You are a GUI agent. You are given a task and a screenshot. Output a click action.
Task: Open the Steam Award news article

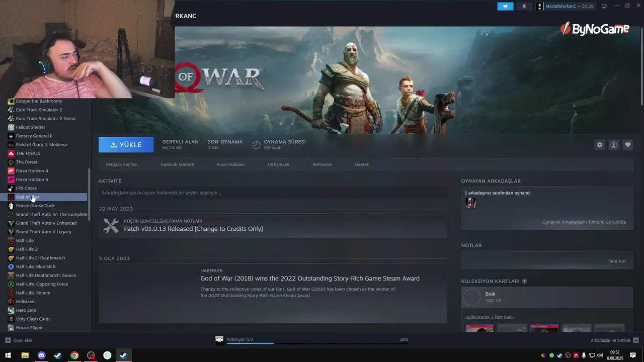(310, 279)
